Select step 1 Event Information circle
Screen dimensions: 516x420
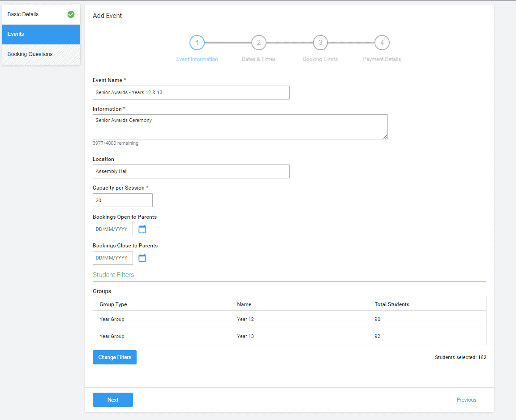[x=197, y=43]
